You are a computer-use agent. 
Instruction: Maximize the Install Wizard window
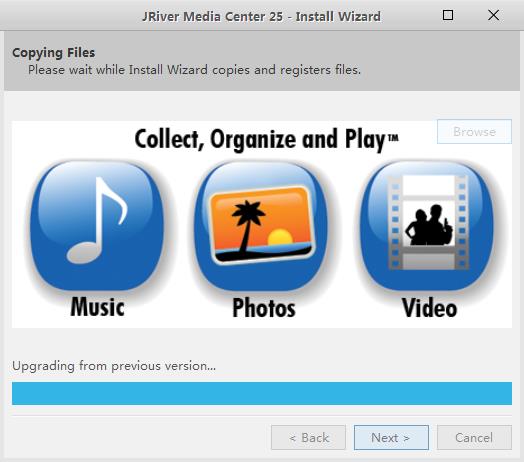[x=448, y=15]
